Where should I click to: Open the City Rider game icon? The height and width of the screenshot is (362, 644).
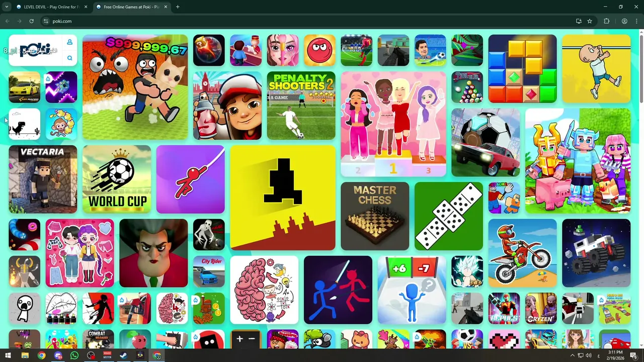pyautogui.click(x=209, y=271)
